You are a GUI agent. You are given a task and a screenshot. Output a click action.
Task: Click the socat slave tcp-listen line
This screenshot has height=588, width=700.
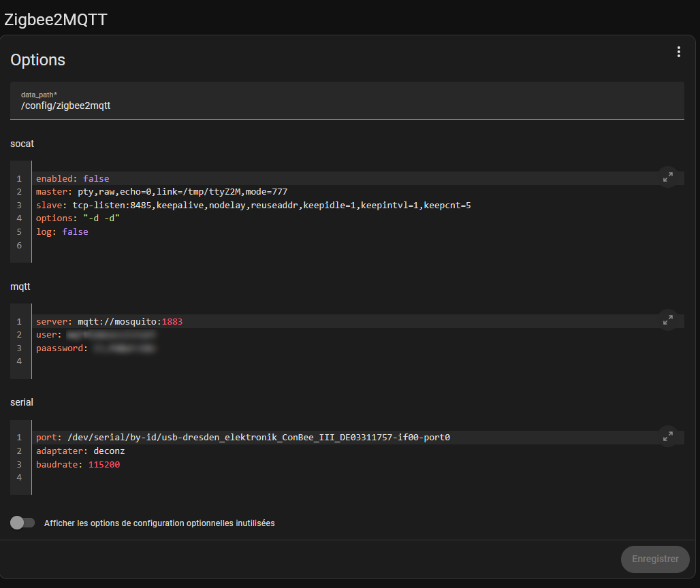point(253,205)
